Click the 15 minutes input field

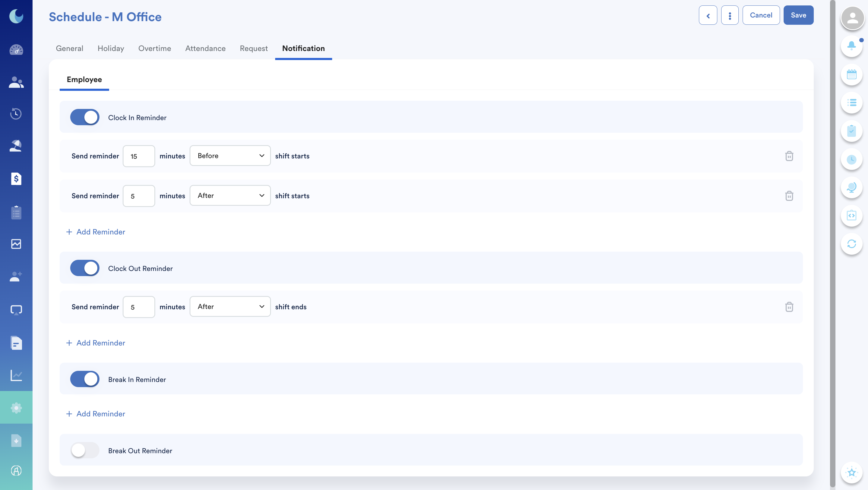point(139,156)
